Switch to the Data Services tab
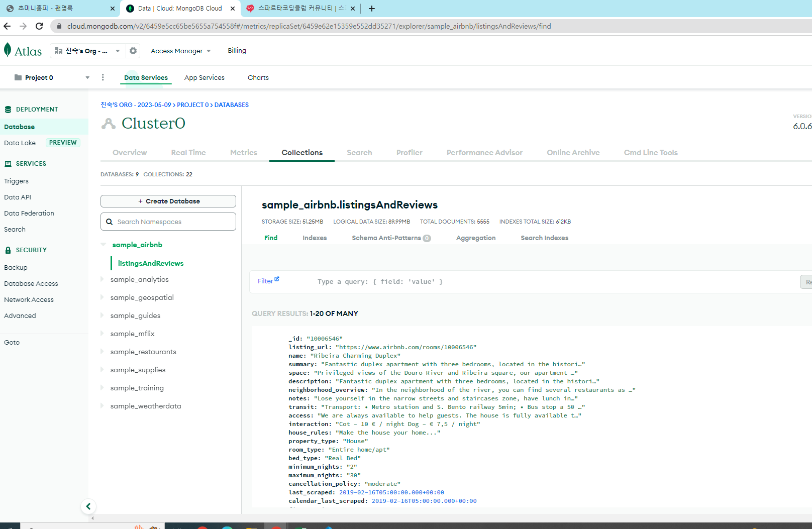Screen dimensions: 812x529 (146, 77)
